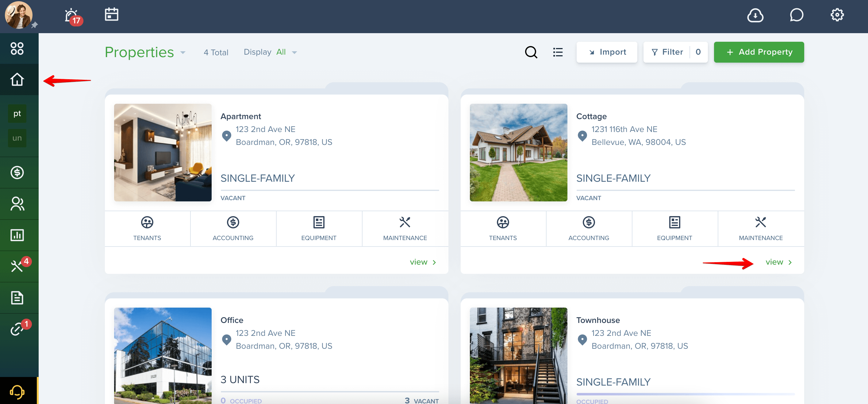Select the 'pt' sidebar tab

[x=17, y=113]
